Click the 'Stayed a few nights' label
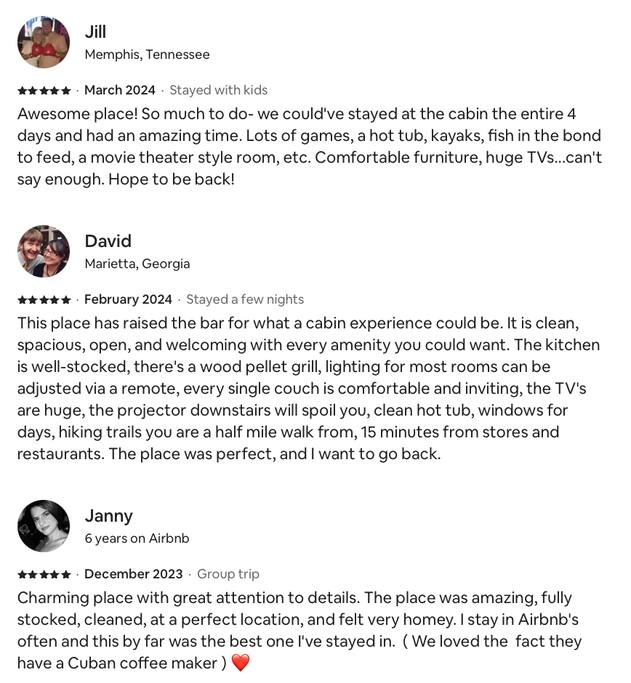The height and width of the screenshot is (683, 631). coord(245,299)
